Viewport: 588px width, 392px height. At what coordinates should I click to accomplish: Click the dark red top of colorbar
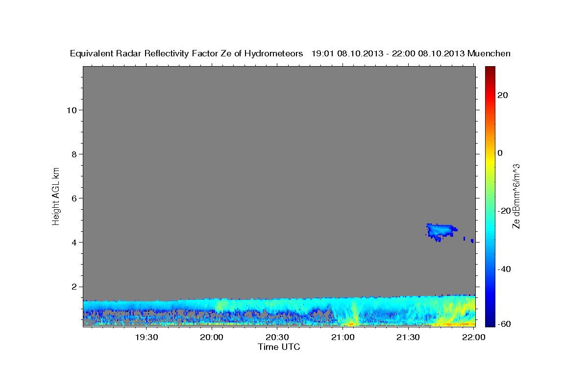point(490,70)
